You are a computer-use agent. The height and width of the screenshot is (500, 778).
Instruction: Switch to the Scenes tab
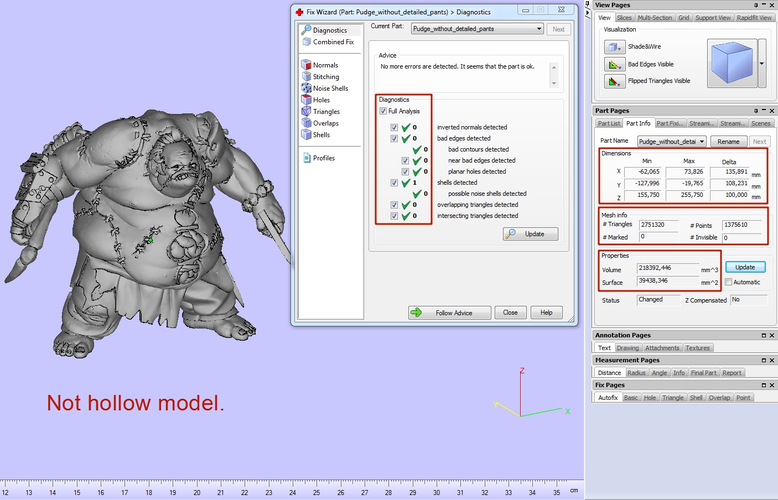pyautogui.click(x=761, y=124)
